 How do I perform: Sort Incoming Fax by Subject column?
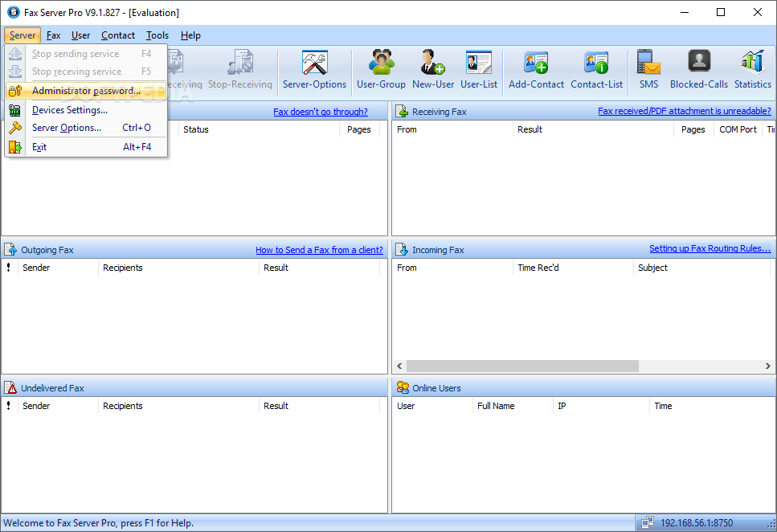tap(701, 268)
